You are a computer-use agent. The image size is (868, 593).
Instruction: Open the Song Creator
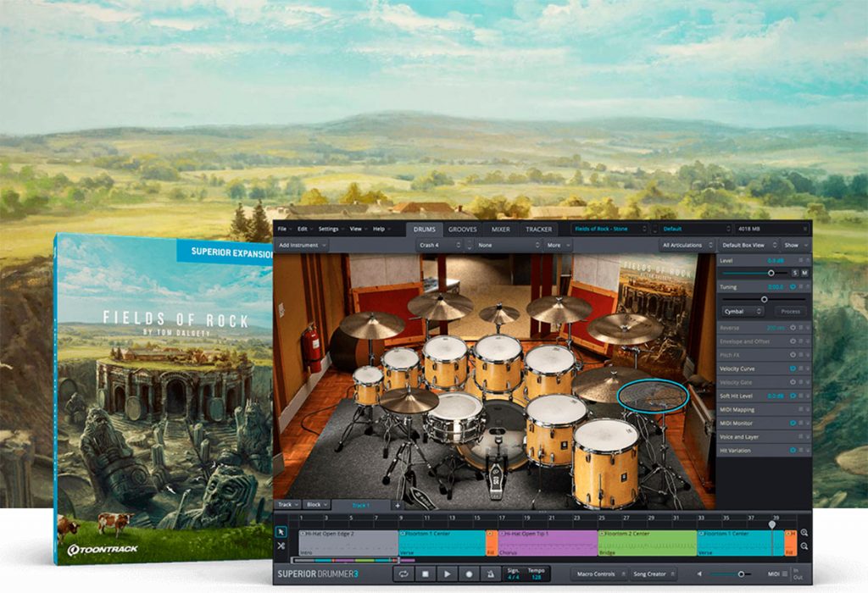click(x=654, y=574)
